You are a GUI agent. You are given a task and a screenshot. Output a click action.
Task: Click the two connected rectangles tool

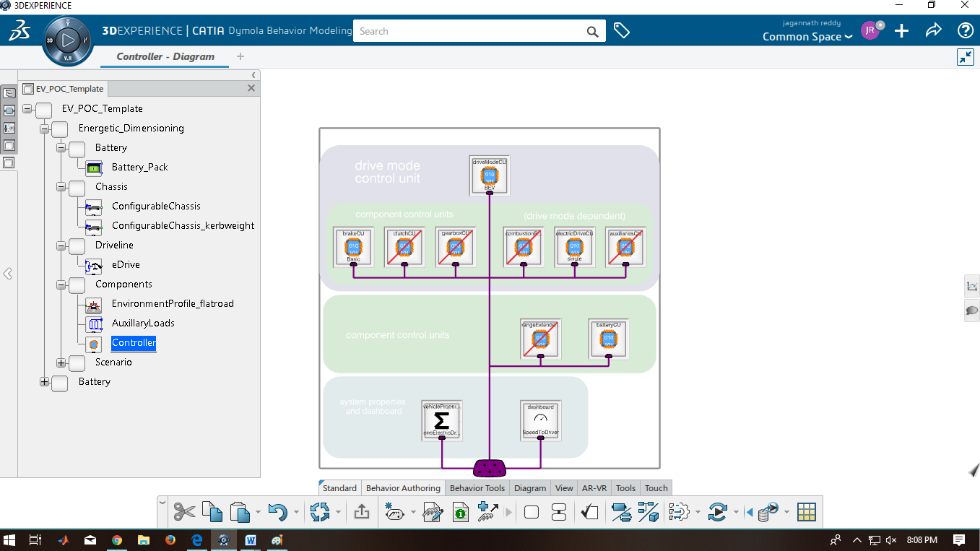tap(559, 513)
